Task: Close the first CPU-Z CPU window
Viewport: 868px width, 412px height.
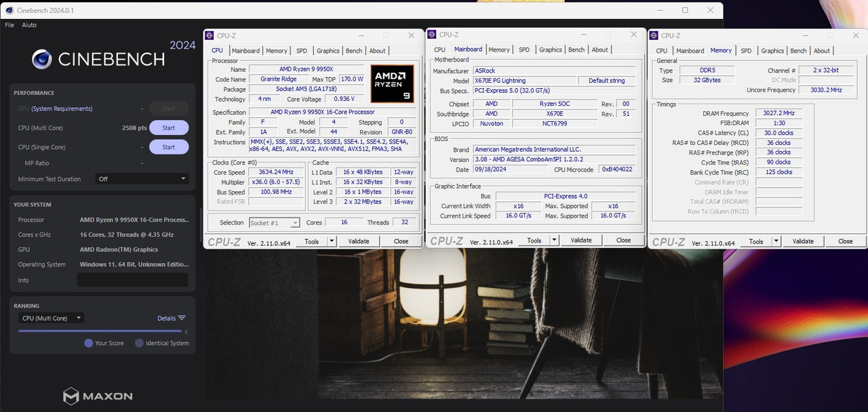Action: tap(411, 35)
